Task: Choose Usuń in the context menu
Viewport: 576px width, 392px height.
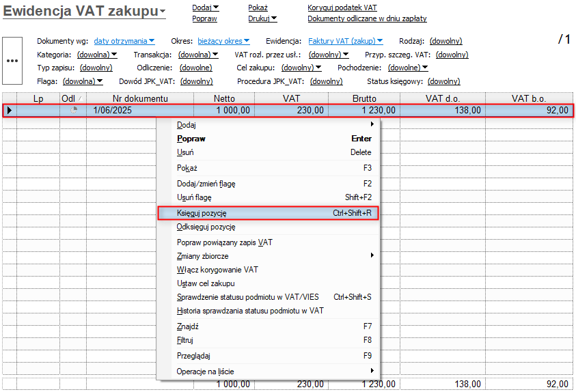Action: (268, 152)
